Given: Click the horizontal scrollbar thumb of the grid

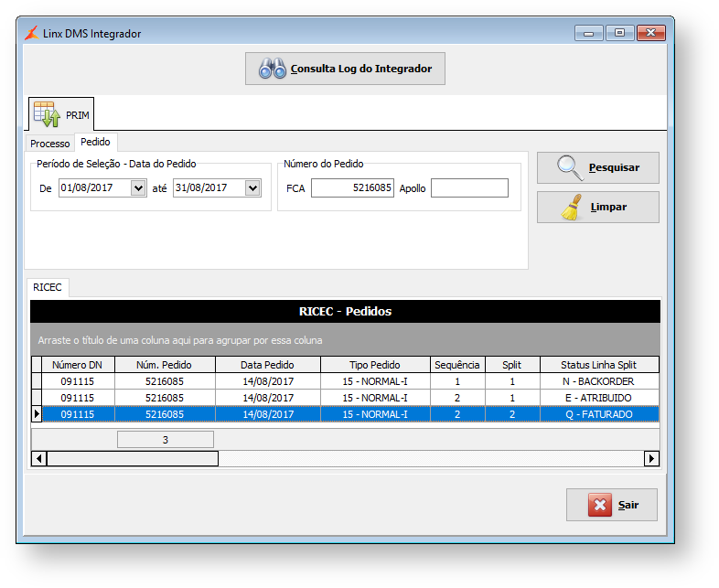Looking at the screenshot, I should [133, 459].
